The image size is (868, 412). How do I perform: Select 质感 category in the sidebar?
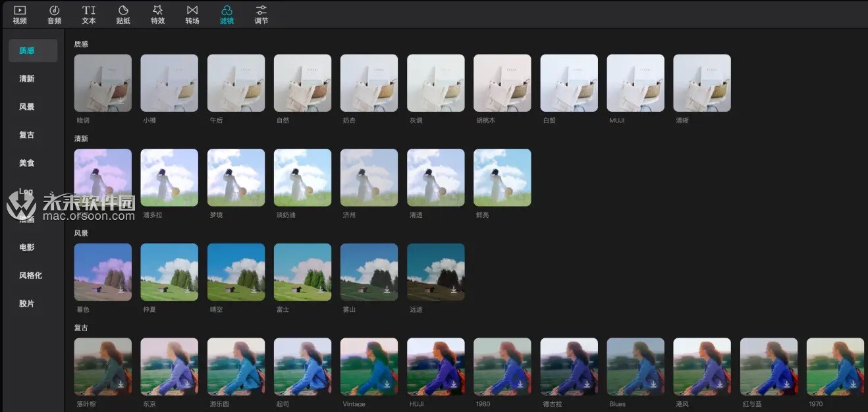click(33, 51)
